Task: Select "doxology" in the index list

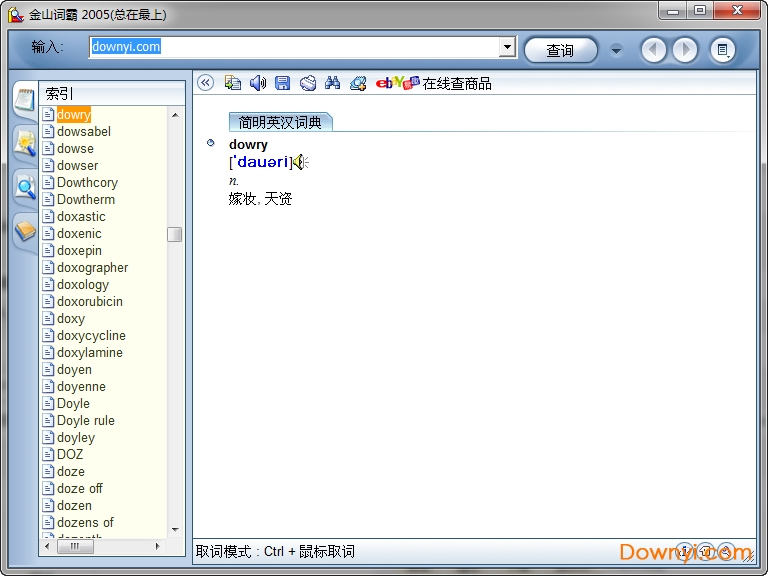Action: pyautogui.click(x=82, y=284)
